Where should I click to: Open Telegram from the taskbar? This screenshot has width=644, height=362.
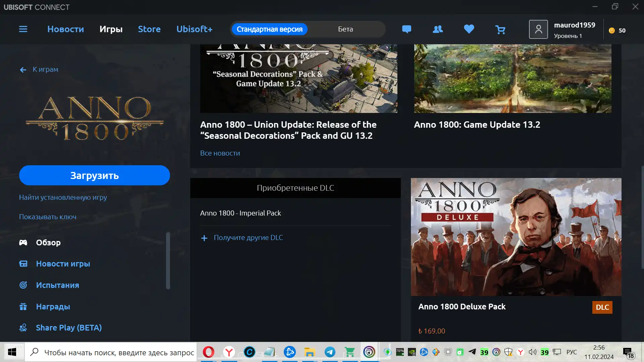click(330, 352)
